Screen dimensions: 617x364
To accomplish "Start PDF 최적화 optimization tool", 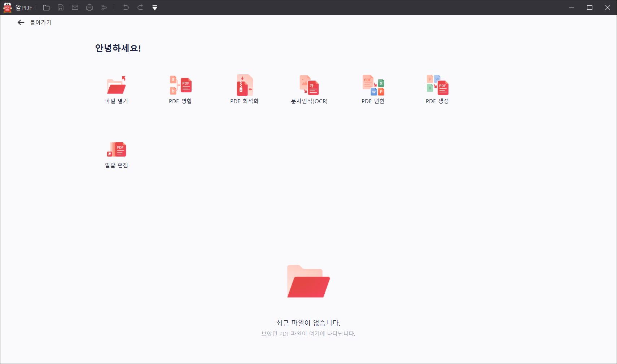I will tap(245, 85).
